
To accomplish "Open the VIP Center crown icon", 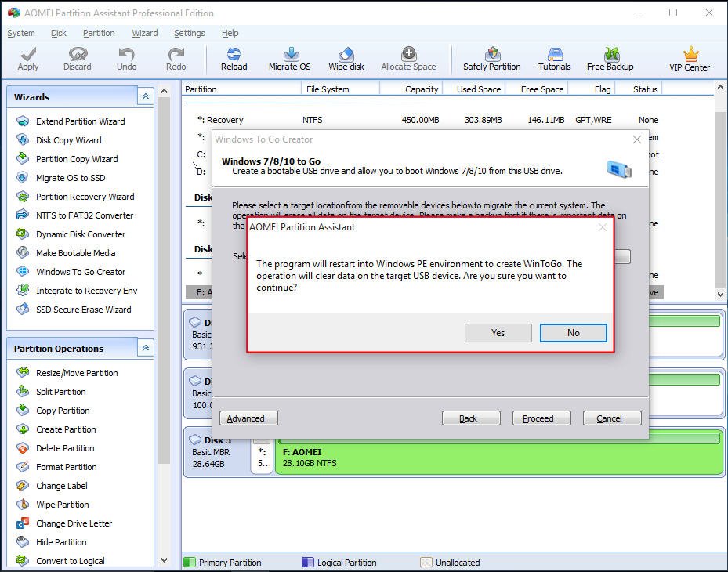I will tap(690, 59).
